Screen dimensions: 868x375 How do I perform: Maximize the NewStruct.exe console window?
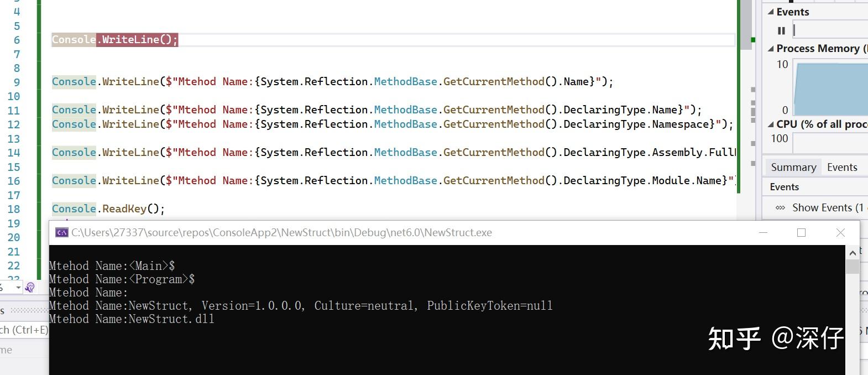pos(801,233)
